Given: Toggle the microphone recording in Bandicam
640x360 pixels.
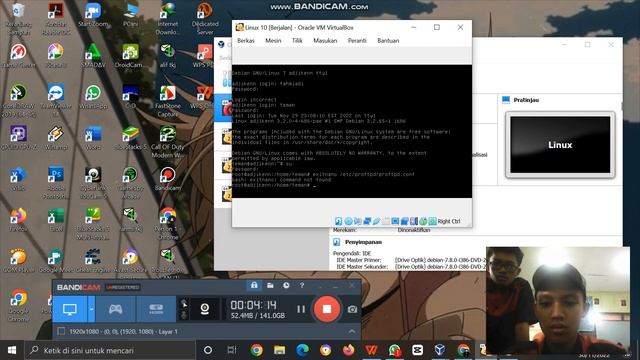Looking at the screenshot, I should pos(184,315).
